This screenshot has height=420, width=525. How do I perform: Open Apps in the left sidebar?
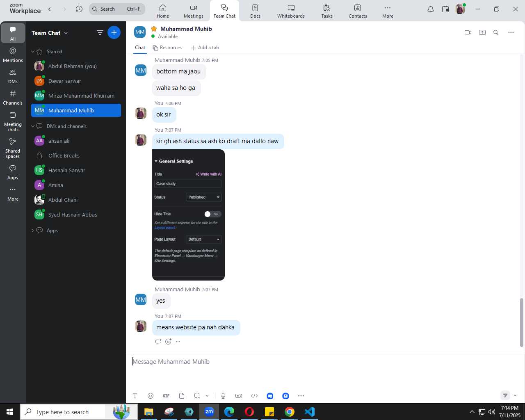click(x=13, y=172)
